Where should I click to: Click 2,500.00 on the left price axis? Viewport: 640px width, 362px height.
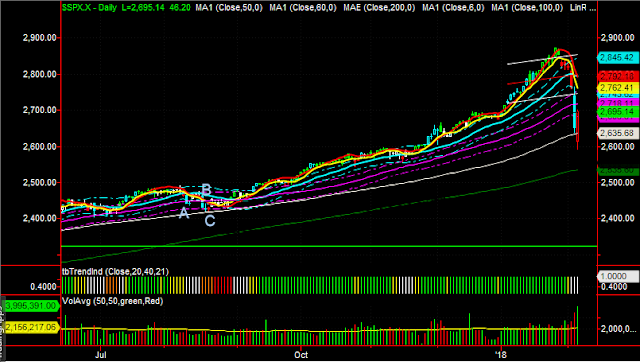pos(40,182)
